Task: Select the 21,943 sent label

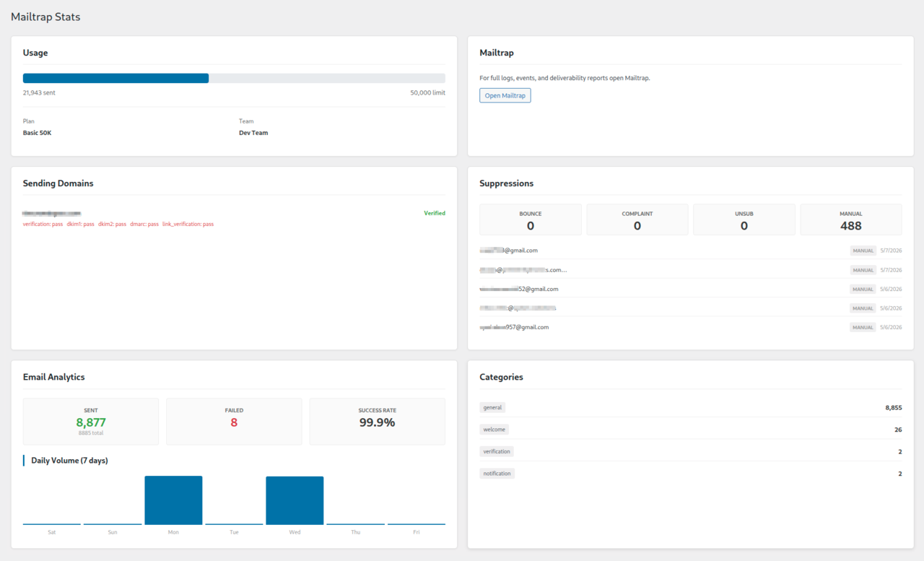Action: (x=39, y=93)
